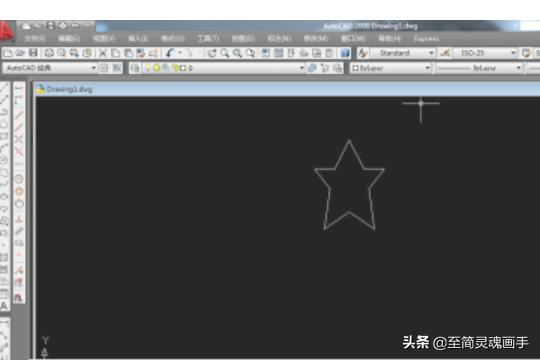This screenshot has height=360, width=540.
Task: Activate the Pan realtime tool
Action: click(x=212, y=53)
